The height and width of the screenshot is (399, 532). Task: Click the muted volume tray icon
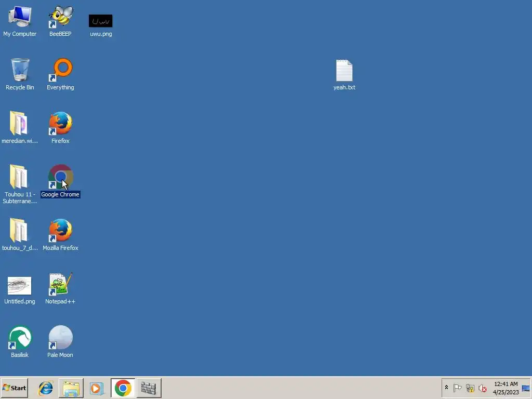pyautogui.click(x=482, y=388)
